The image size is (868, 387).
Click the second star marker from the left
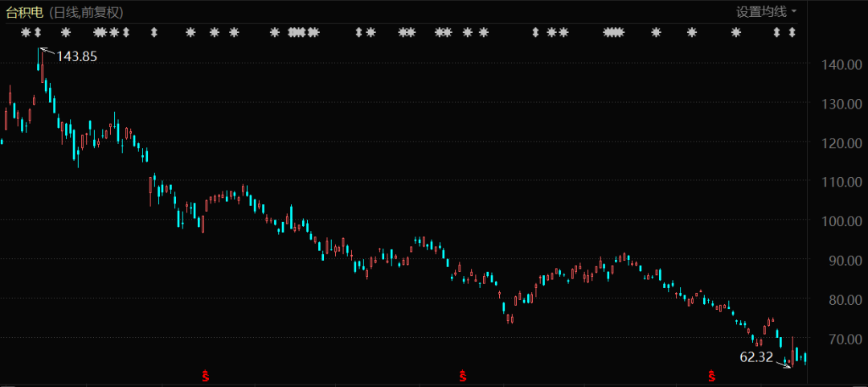pos(66,33)
